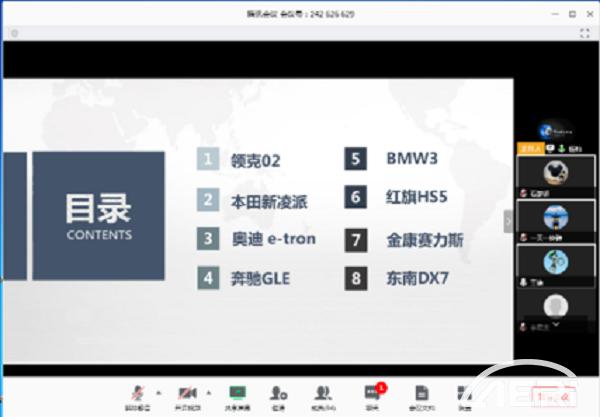Collapse the participant video side panel
Screen dimensions: 600x417
click(508, 221)
